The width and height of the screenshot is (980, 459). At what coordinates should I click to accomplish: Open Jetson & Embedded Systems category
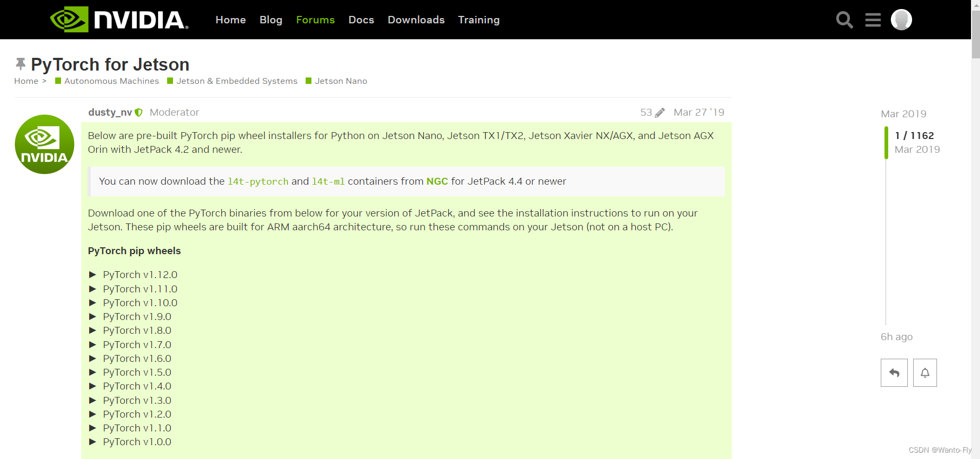(x=232, y=81)
